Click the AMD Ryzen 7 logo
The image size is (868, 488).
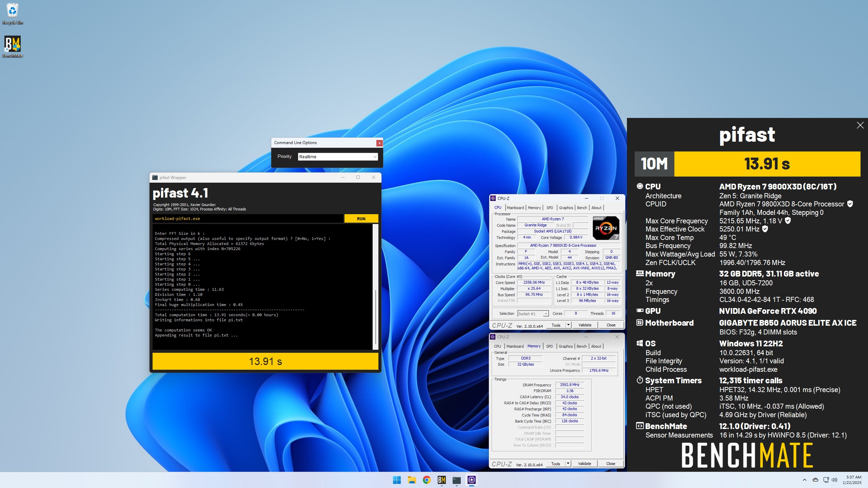[x=606, y=228]
